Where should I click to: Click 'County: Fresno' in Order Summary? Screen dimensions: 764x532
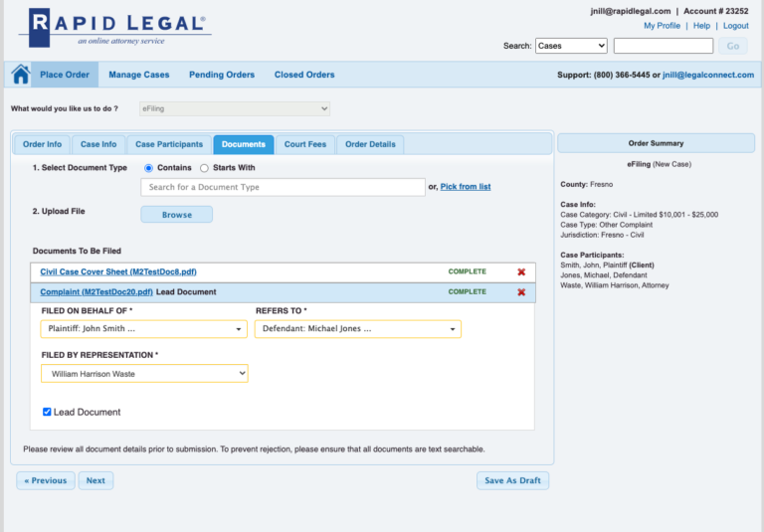(x=587, y=185)
